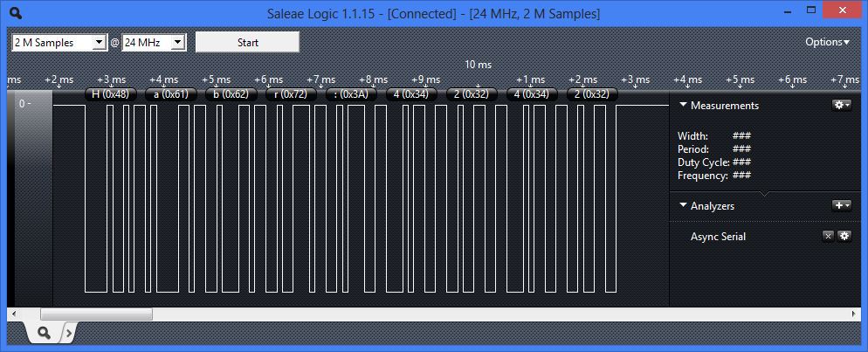Click the Width measurement row
This screenshot has height=352, width=868.
click(x=714, y=135)
